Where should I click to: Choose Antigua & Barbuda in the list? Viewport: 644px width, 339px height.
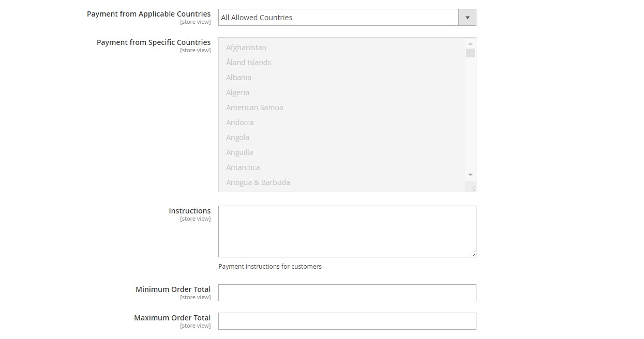click(258, 182)
